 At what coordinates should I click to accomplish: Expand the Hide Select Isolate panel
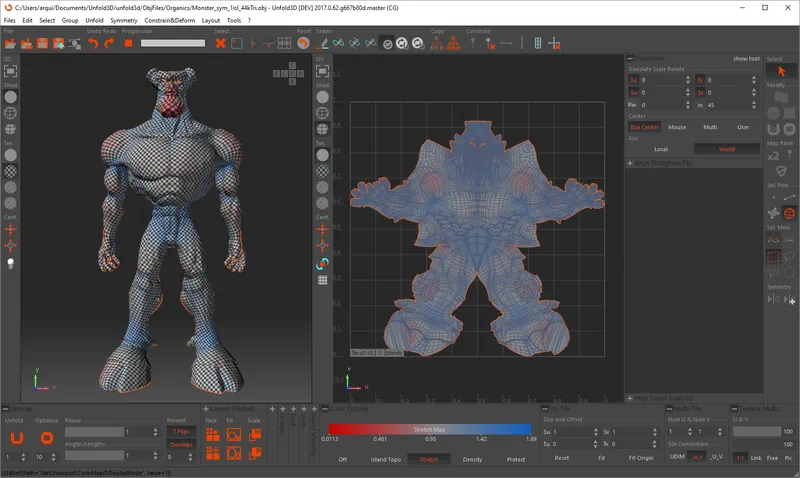coord(631,398)
